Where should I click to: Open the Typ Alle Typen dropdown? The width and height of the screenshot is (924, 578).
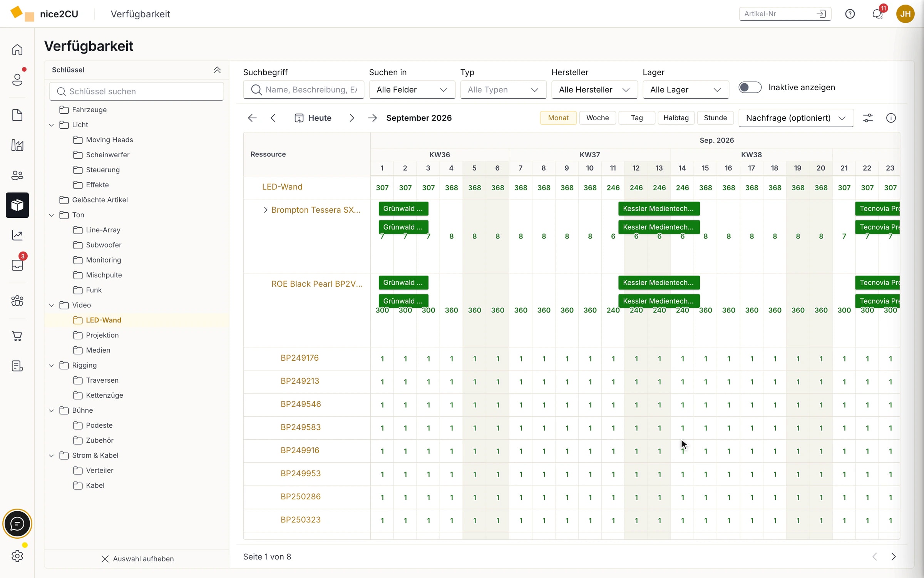point(503,90)
